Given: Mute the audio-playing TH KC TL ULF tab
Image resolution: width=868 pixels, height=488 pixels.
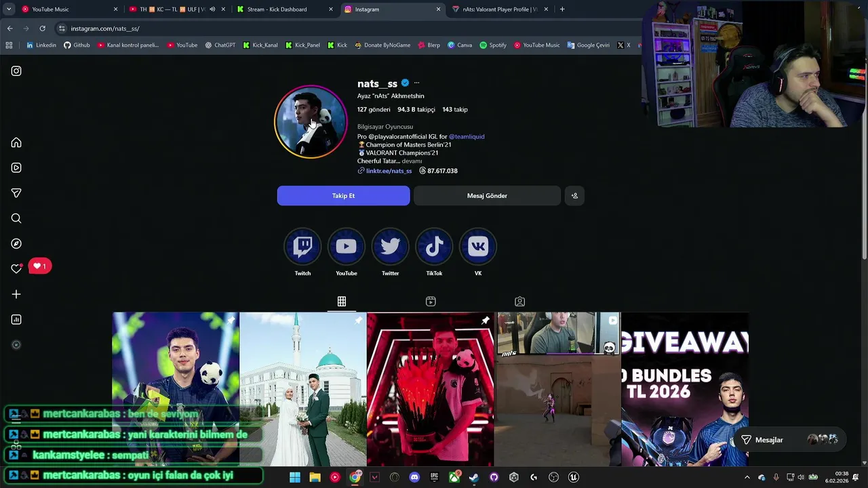Looking at the screenshot, I should coord(212,9).
